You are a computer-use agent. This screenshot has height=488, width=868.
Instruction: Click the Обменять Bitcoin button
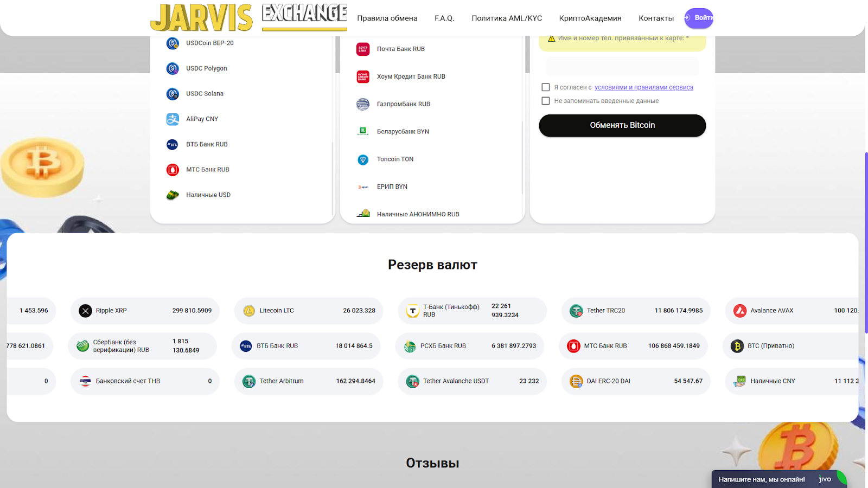[622, 125]
